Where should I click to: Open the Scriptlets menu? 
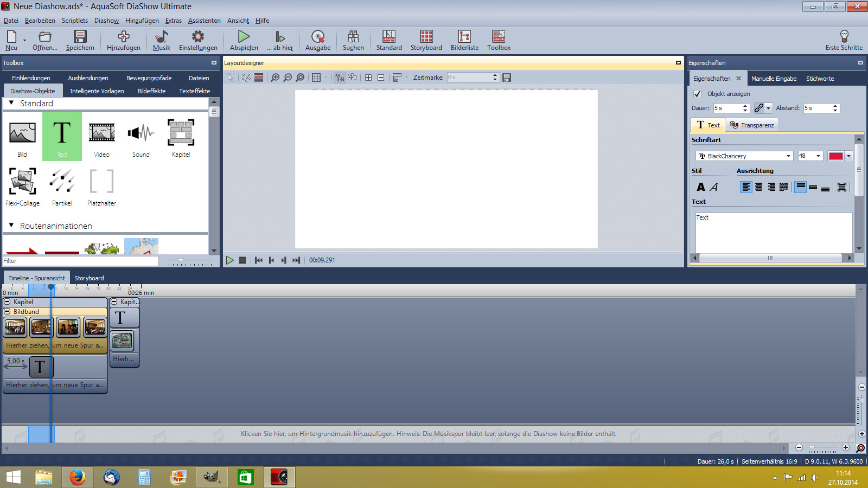pyautogui.click(x=74, y=21)
